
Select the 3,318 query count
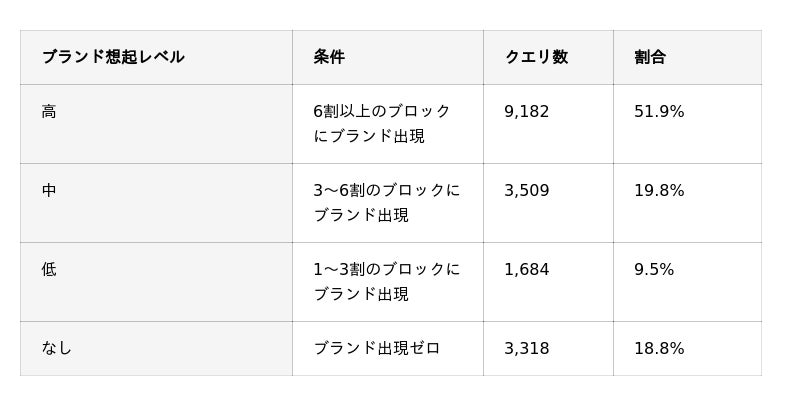(527, 348)
